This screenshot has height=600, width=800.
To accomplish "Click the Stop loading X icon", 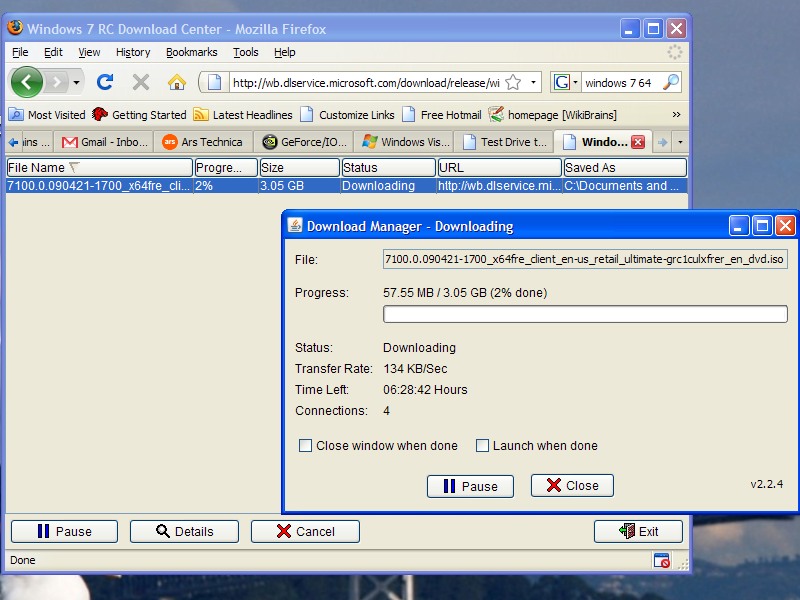I will pyautogui.click(x=141, y=82).
